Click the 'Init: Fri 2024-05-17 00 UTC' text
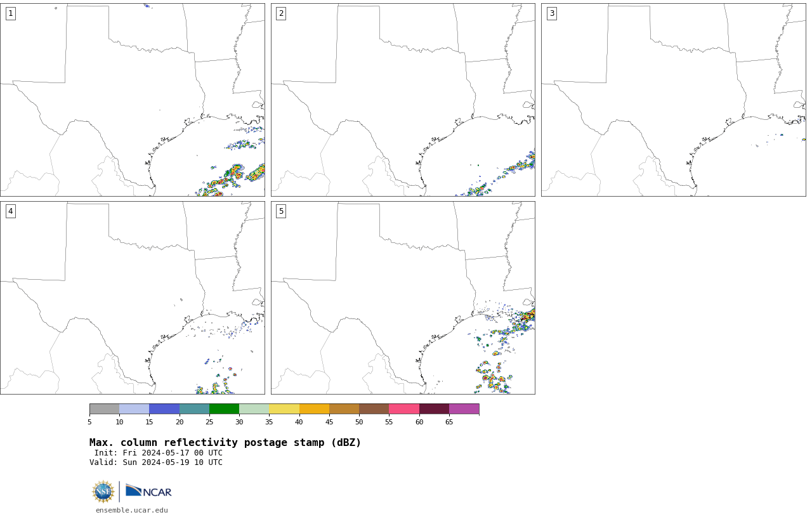This screenshot has height=517, width=812. pos(159,453)
